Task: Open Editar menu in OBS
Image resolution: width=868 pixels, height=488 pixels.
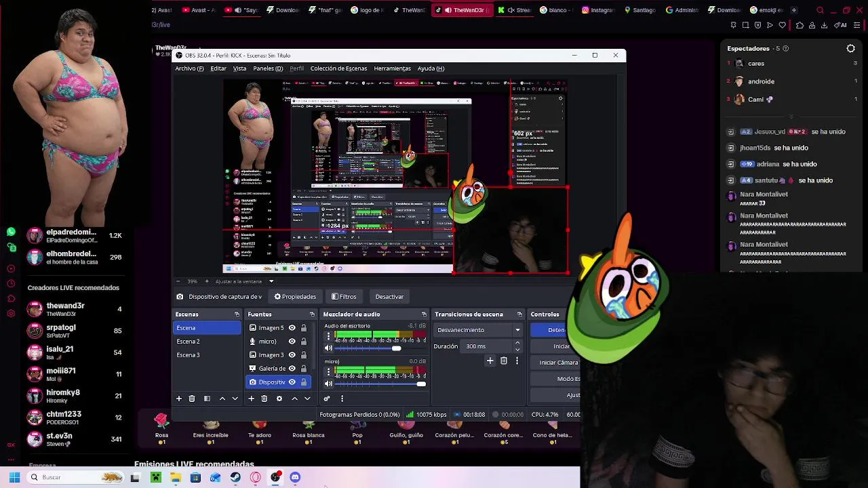Action: click(218, 68)
